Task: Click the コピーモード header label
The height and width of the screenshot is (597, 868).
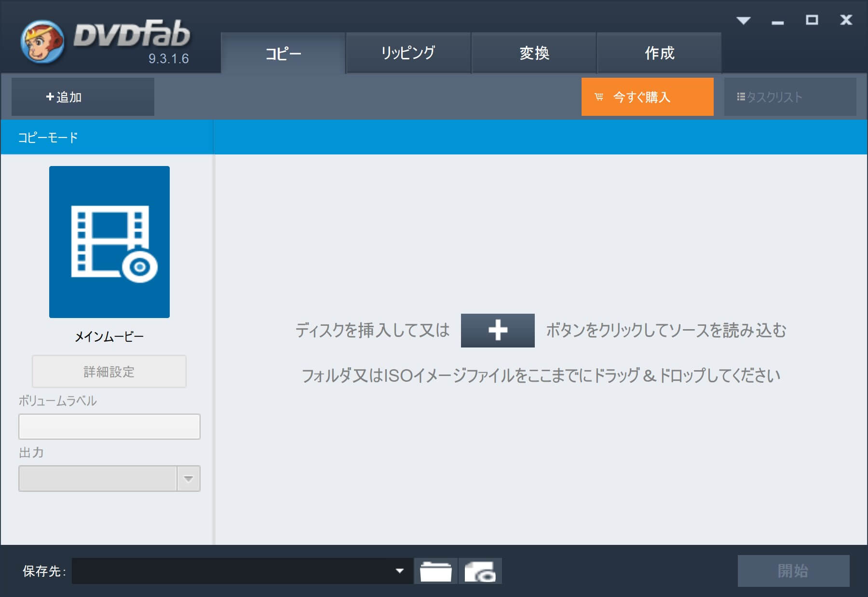Action: (48, 138)
